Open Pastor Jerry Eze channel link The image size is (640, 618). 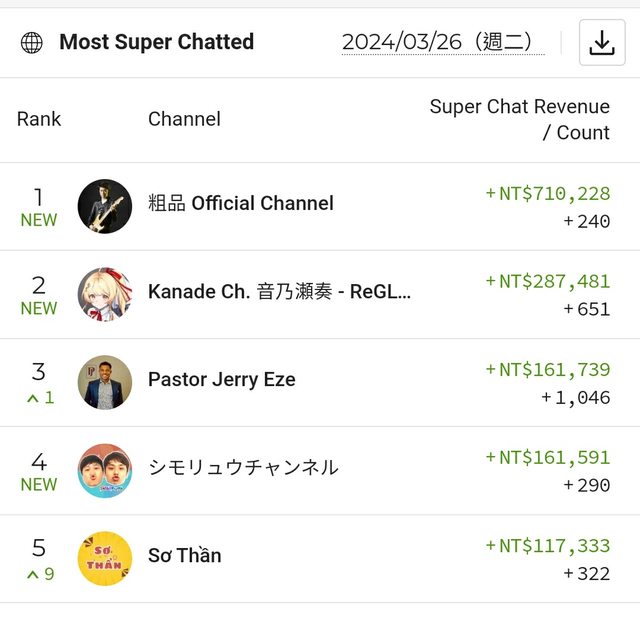click(221, 380)
